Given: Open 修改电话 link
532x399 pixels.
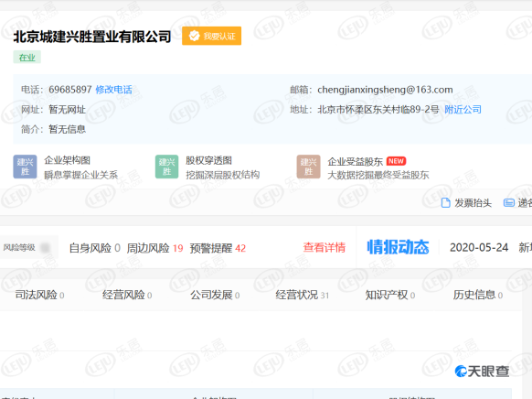Looking at the screenshot, I should [x=113, y=90].
